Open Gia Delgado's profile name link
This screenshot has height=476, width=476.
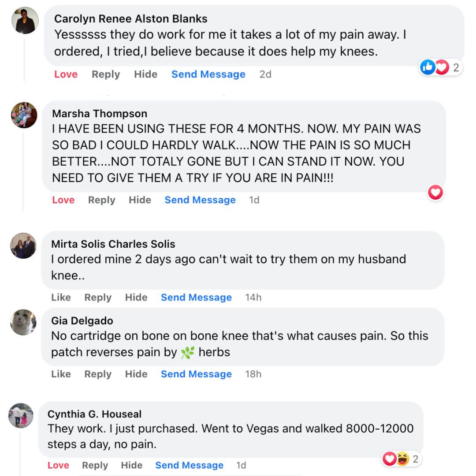82,320
